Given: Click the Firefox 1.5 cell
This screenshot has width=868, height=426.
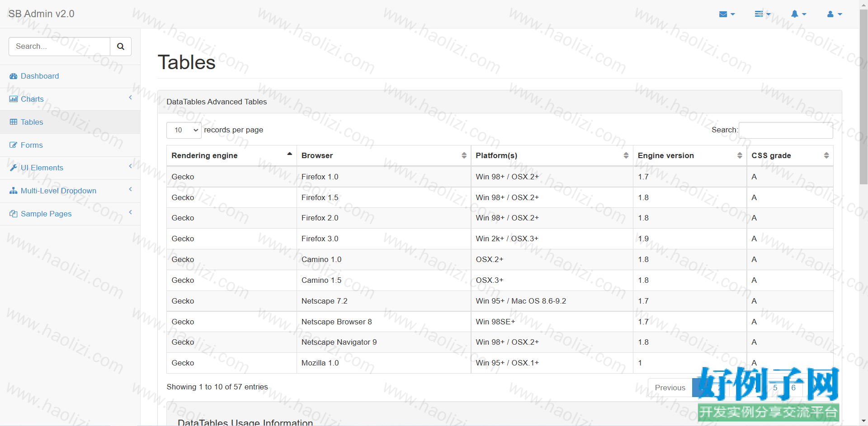Looking at the screenshot, I should (x=384, y=197).
